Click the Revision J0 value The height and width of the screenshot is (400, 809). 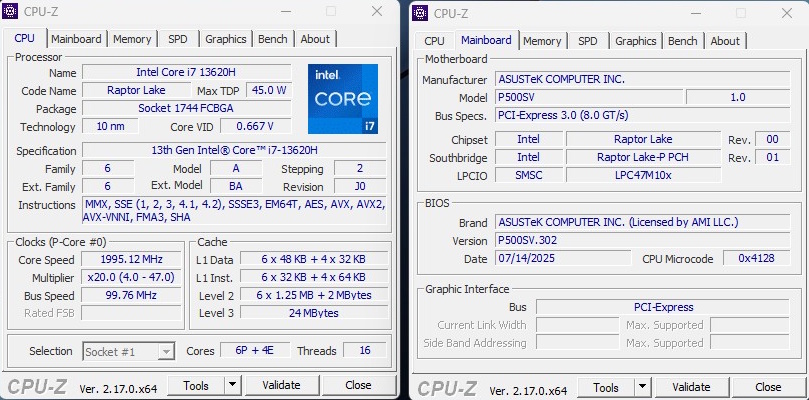coord(360,186)
